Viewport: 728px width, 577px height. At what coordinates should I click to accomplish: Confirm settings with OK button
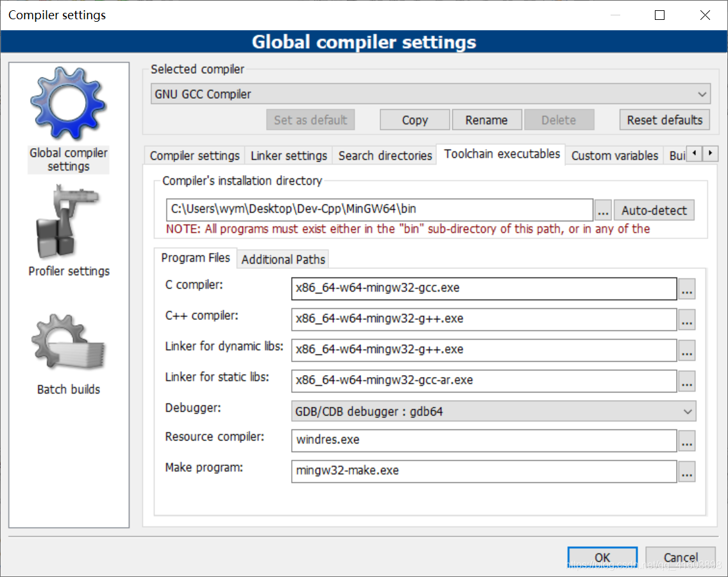click(602, 558)
